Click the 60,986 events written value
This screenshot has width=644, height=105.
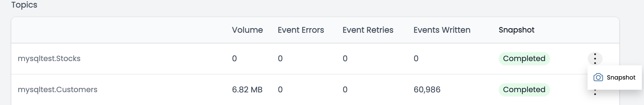427,89
